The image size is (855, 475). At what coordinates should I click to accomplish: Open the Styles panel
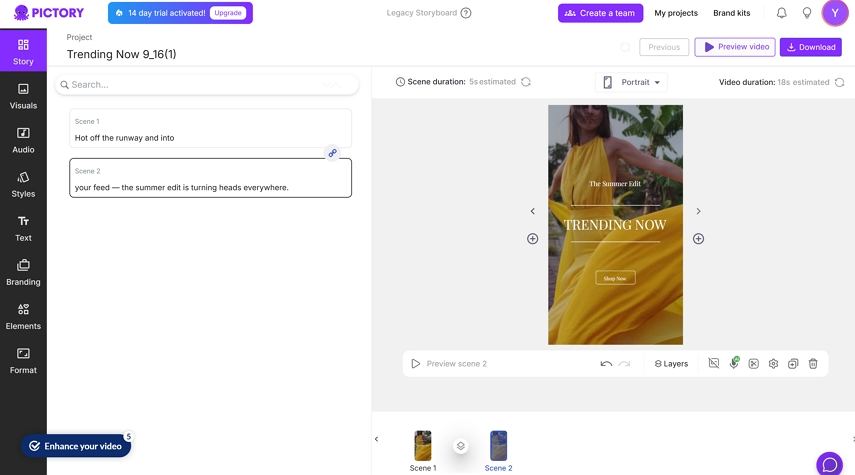pos(23,184)
